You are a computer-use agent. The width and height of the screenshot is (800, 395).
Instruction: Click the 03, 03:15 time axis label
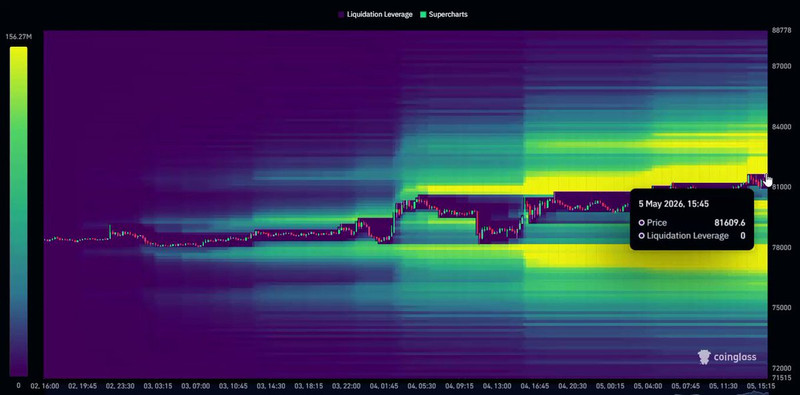[158, 386]
